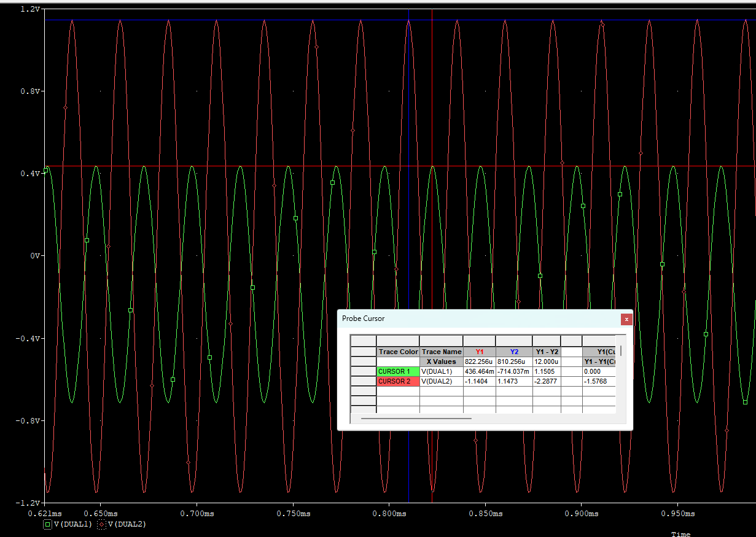Click the horizontal scrollbar in Probe Cursor table

pos(416,419)
